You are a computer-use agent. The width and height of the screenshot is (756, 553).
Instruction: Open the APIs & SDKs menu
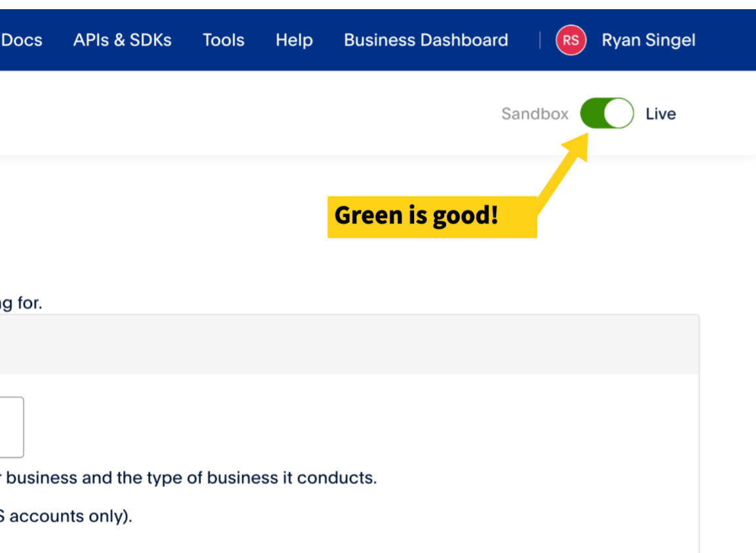click(x=123, y=40)
